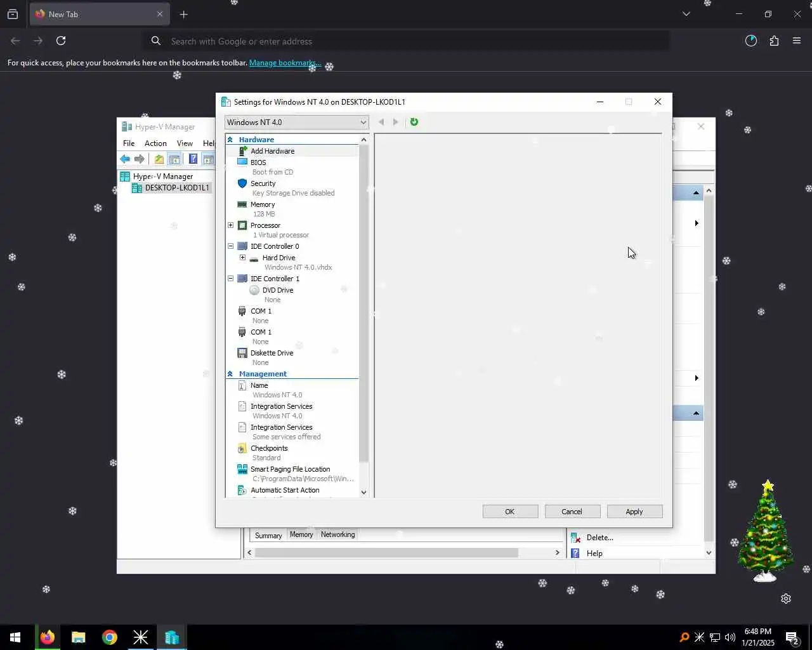Collapse the Hardware section chevron
This screenshot has width=812, height=650.
(230, 140)
